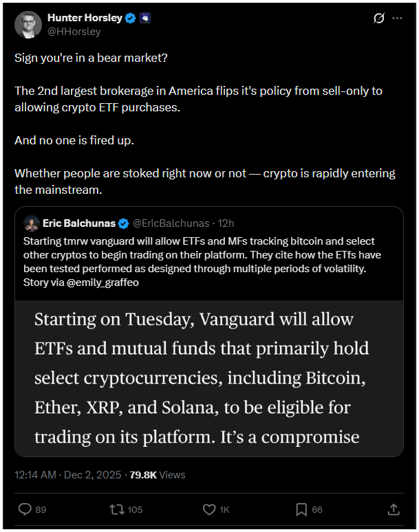Screen dimensions: 419x532
Task: Click the share icon on the post
Action: coord(394,509)
